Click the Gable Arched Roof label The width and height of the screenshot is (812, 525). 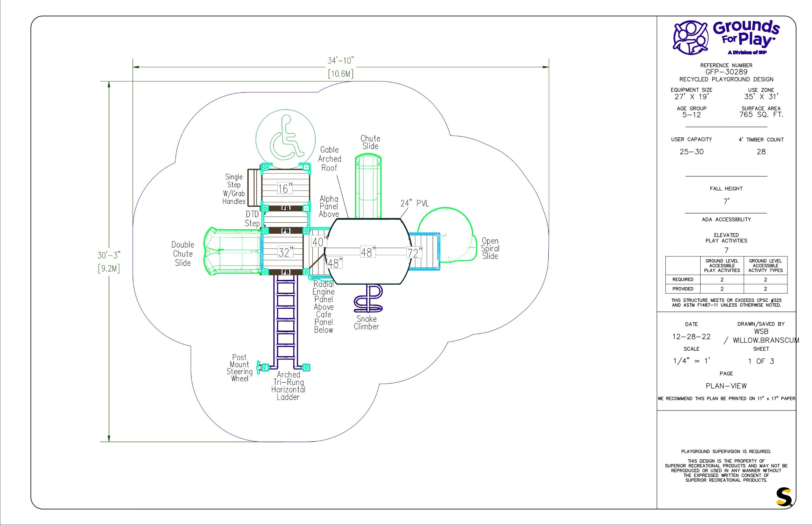tap(330, 159)
